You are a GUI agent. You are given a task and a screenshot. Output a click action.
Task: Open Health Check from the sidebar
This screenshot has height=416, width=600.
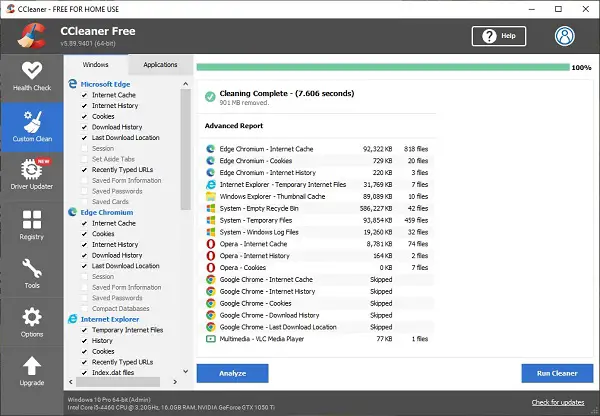32,77
